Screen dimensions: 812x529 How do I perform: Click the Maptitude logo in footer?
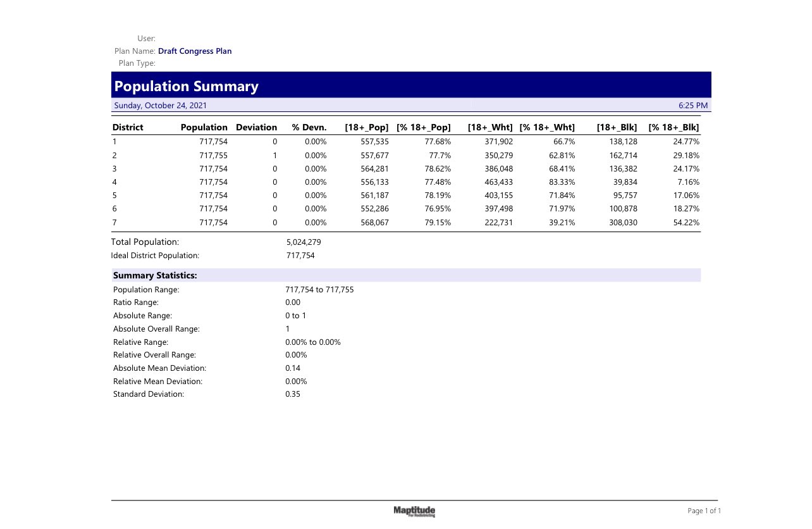[414, 511]
